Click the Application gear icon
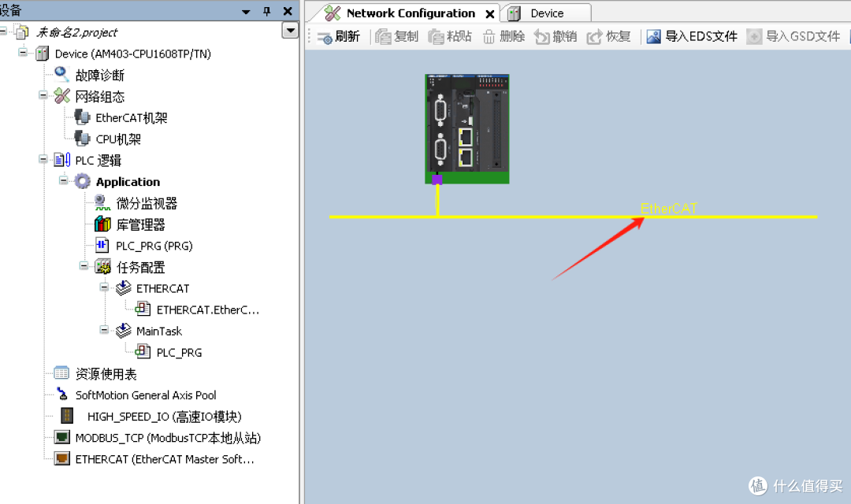This screenshot has width=851, height=504. point(83,181)
